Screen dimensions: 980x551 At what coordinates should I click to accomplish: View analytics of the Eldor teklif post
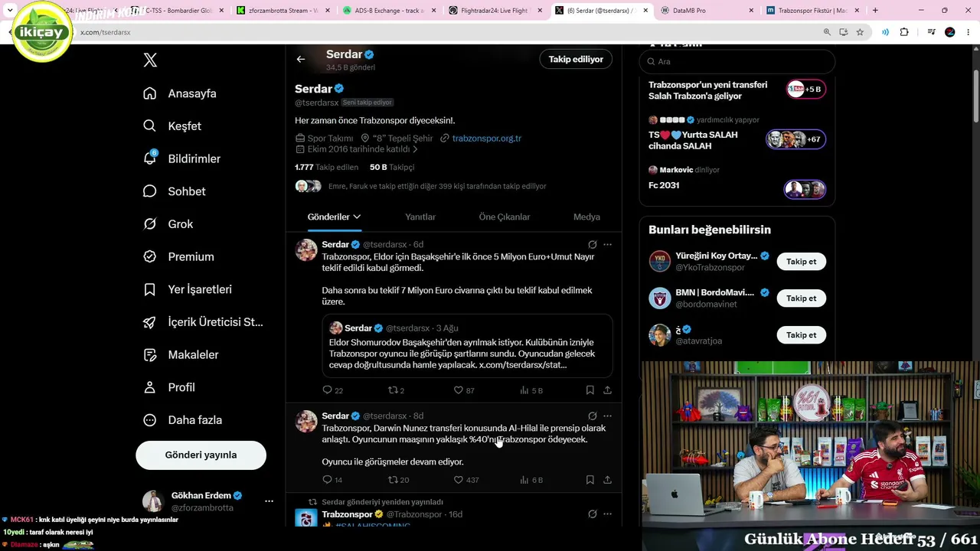[x=531, y=390]
